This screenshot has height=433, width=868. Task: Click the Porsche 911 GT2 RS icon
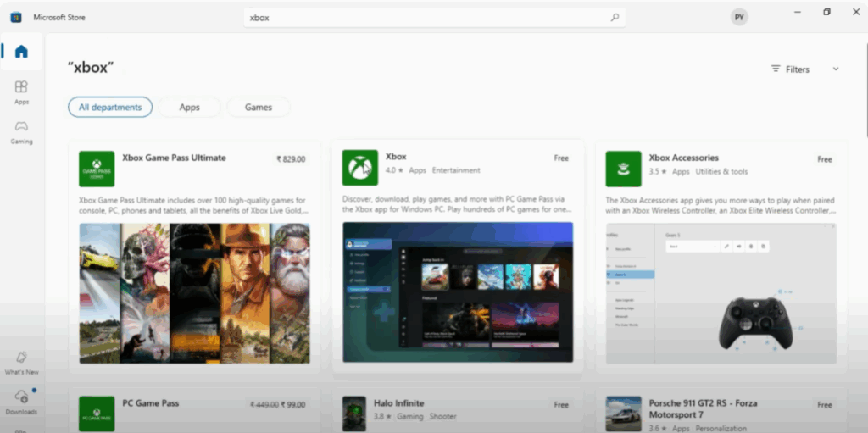(x=623, y=414)
